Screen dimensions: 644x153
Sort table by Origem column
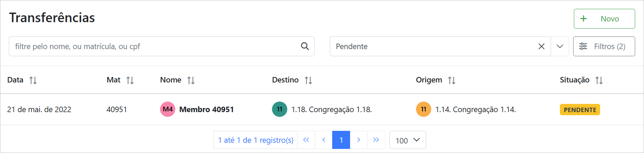pyautogui.click(x=452, y=80)
